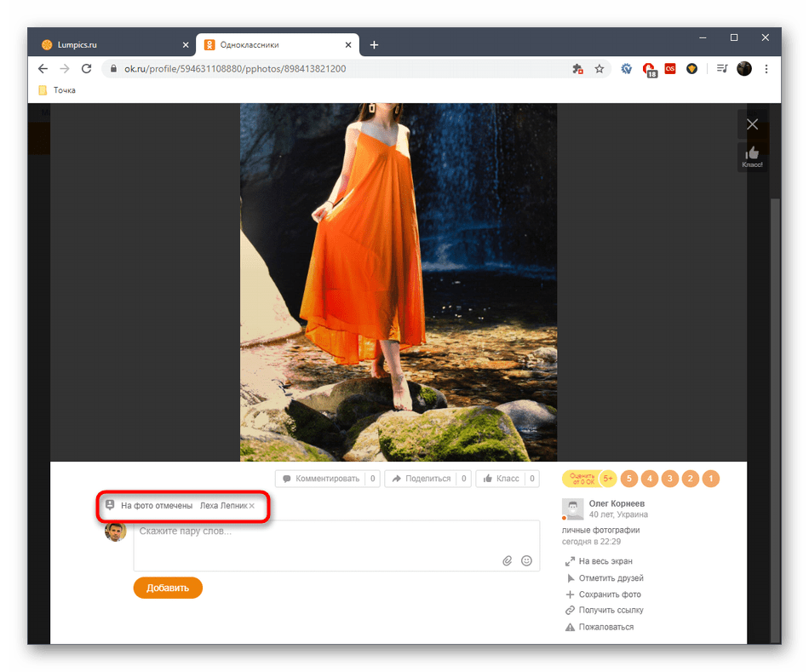Image resolution: width=809 pixels, height=672 pixels.
Task: Click the Класс button under the photo
Action: [x=508, y=479]
